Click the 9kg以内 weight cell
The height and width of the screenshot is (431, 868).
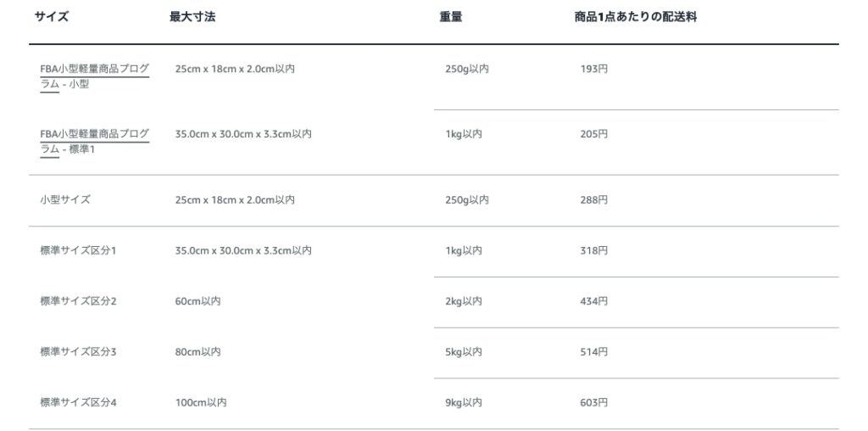coord(464,402)
